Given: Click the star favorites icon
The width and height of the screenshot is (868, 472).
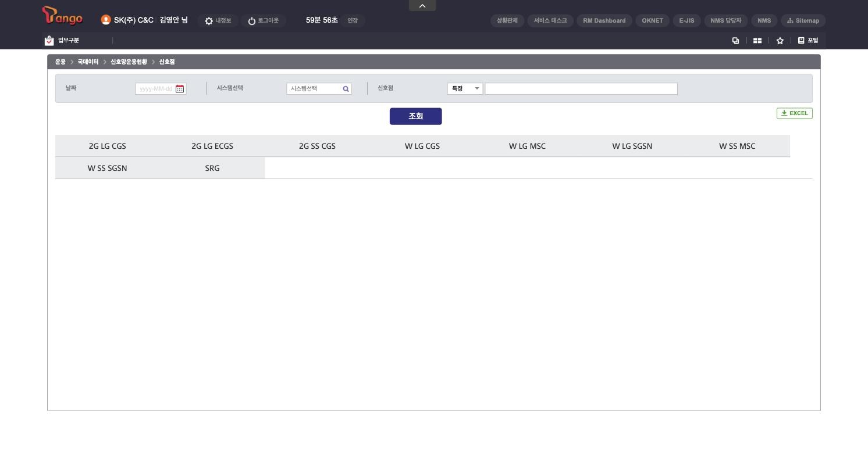Looking at the screenshot, I should coord(780,41).
